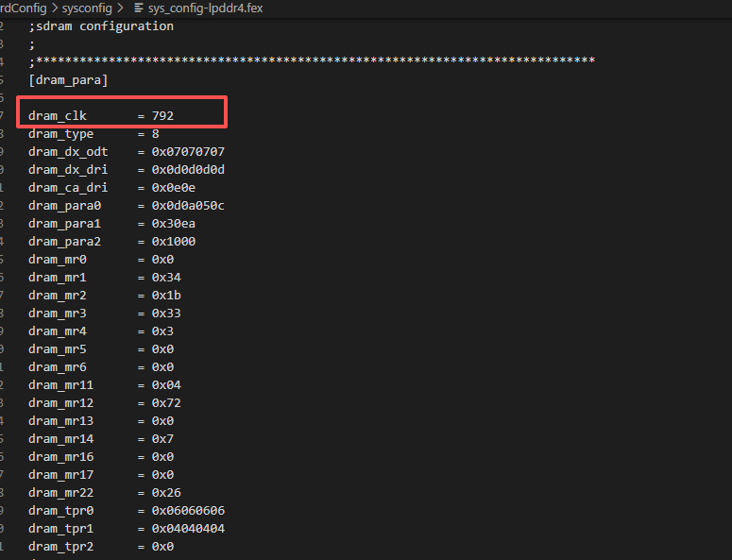
Task: Open the rdConfig breadcrumb segment
Action: coord(23,8)
